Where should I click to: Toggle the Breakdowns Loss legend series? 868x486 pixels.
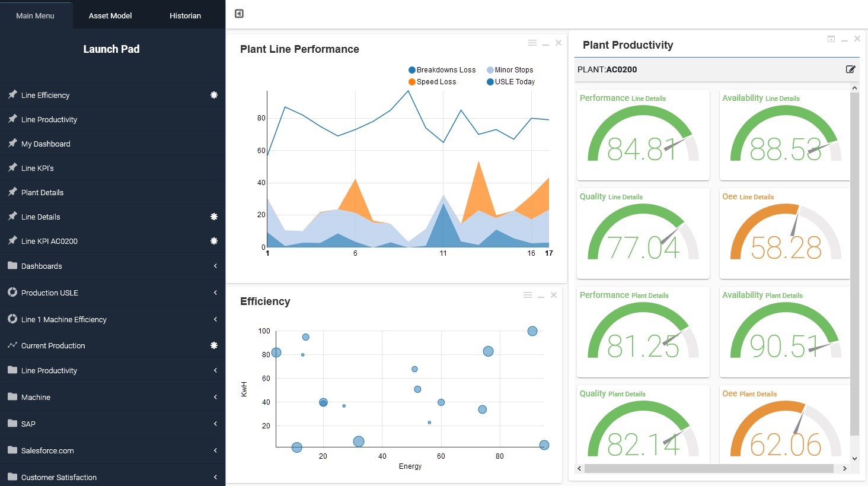tap(442, 70)
